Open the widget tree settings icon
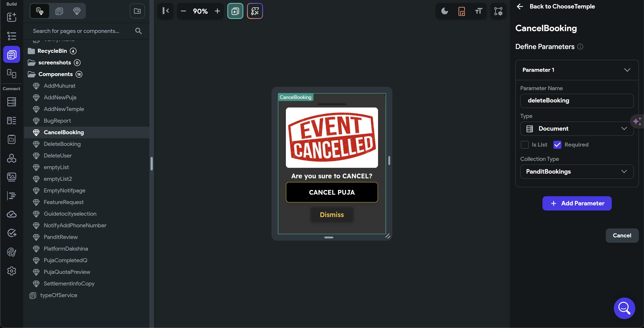Image resolution: width=644 pixels, height=328 pixels. tap(498, 11)
